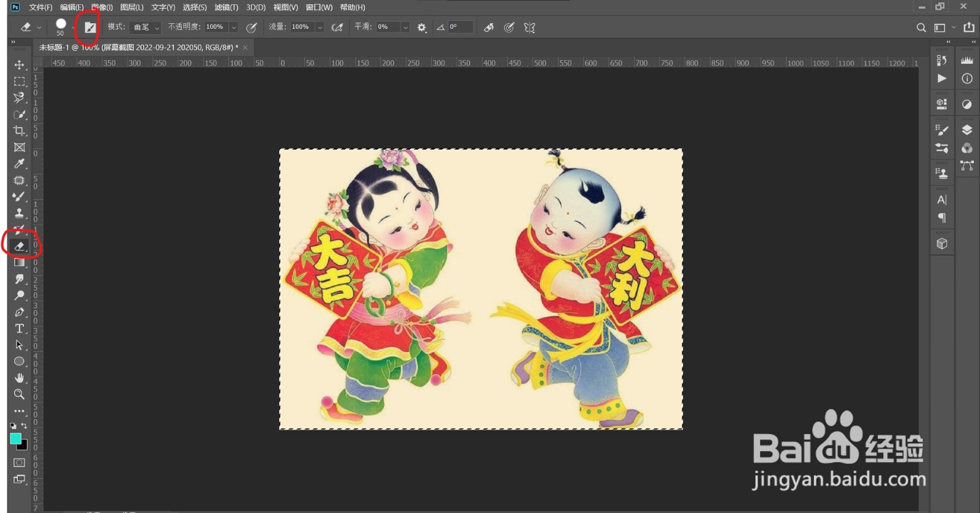Open the 窗口(W) menu
The width and height of the screenshot is (980, 513).
(x=319, y=7)
